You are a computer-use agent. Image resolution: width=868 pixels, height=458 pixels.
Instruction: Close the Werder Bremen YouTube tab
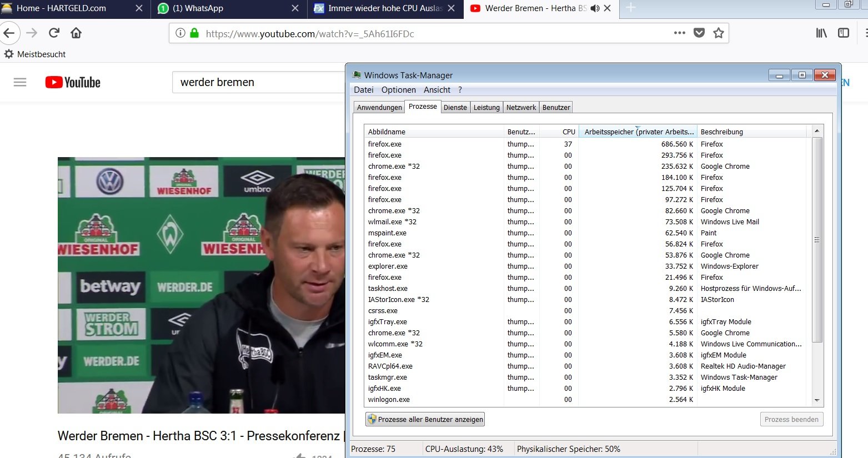click(x=607, y=8)
